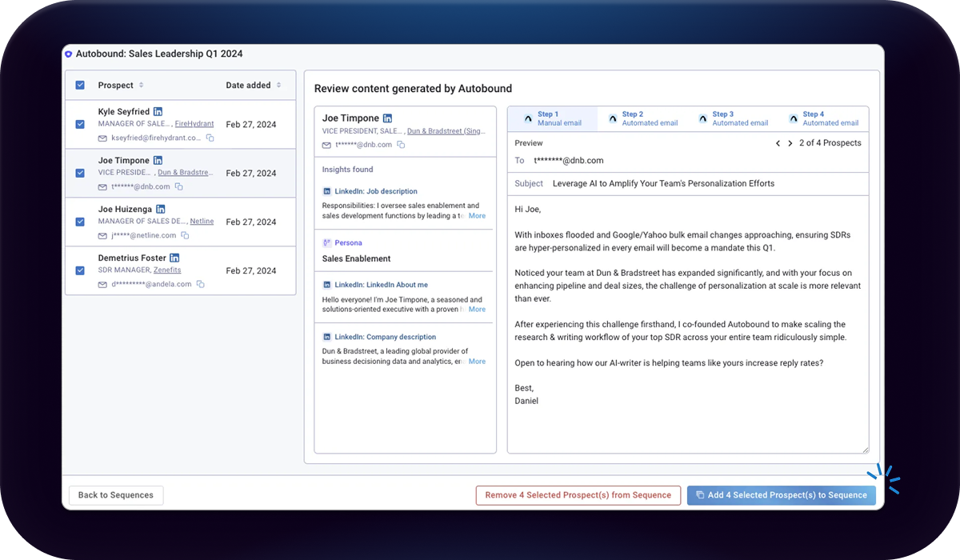This screenshot has width=960, height=560.
Task: Open Dun & Bradstreet (Sing... link in review card
Action: tap(446, 131)
